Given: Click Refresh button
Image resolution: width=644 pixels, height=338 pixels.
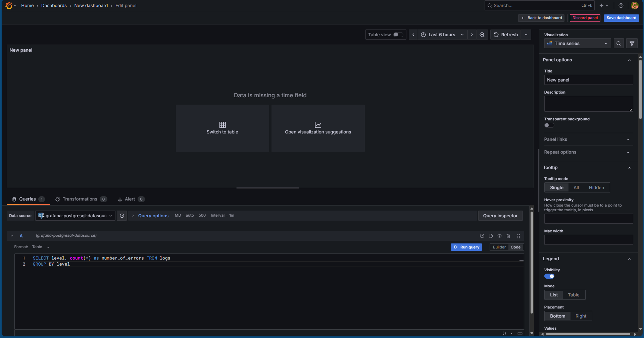Looking at the screenshot, I should tap(506, 35).
